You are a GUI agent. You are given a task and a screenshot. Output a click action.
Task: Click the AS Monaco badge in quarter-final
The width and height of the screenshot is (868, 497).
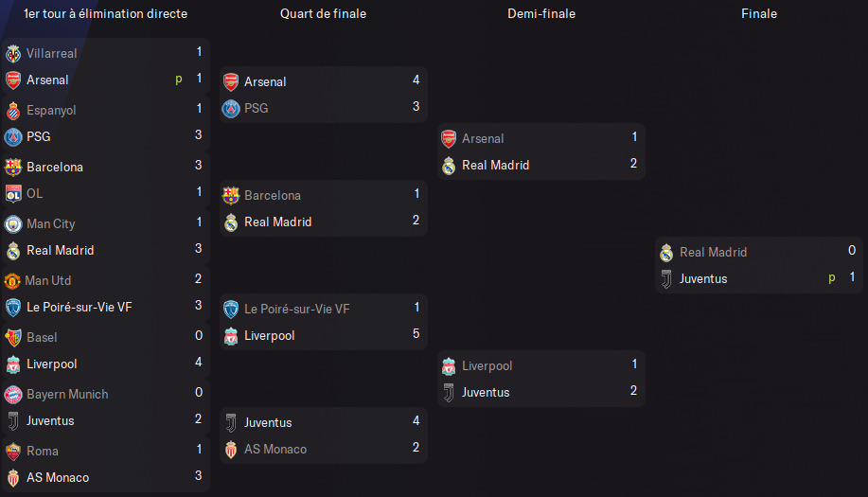click(231, 450)
